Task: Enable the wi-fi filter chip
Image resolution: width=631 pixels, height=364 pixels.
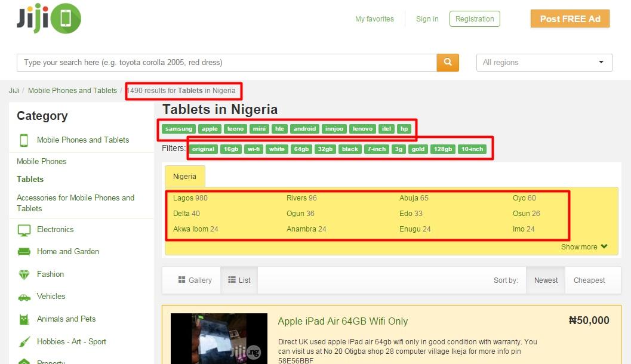Action: [253, 149]
